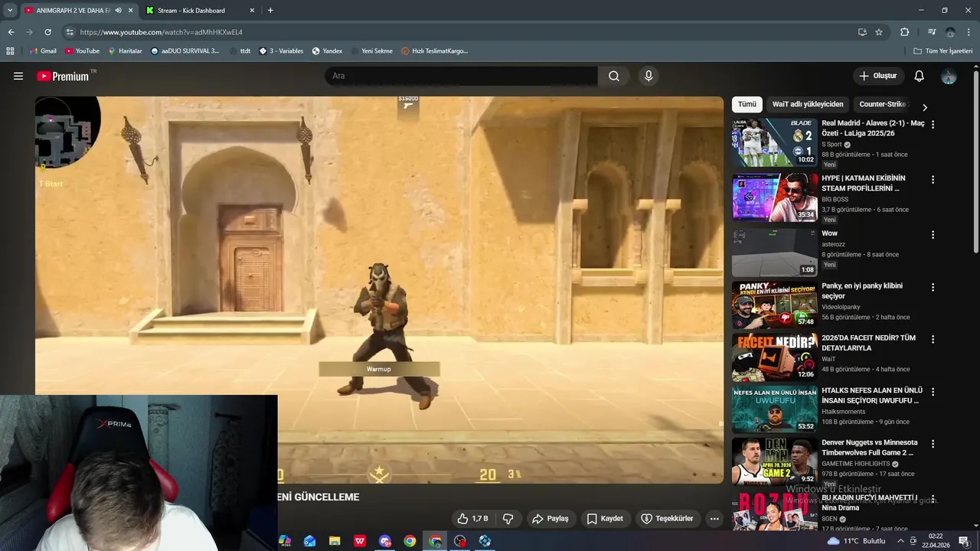Viewport: 980px width, 551px height.
Task: Open Outlook from taskbar
Action: pos(309,541)
